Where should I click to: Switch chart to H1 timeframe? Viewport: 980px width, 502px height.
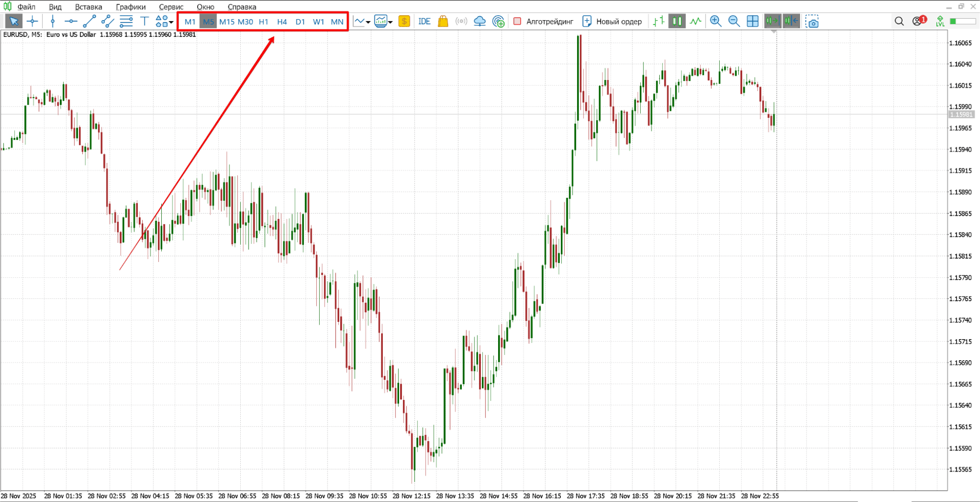point(264,22)
